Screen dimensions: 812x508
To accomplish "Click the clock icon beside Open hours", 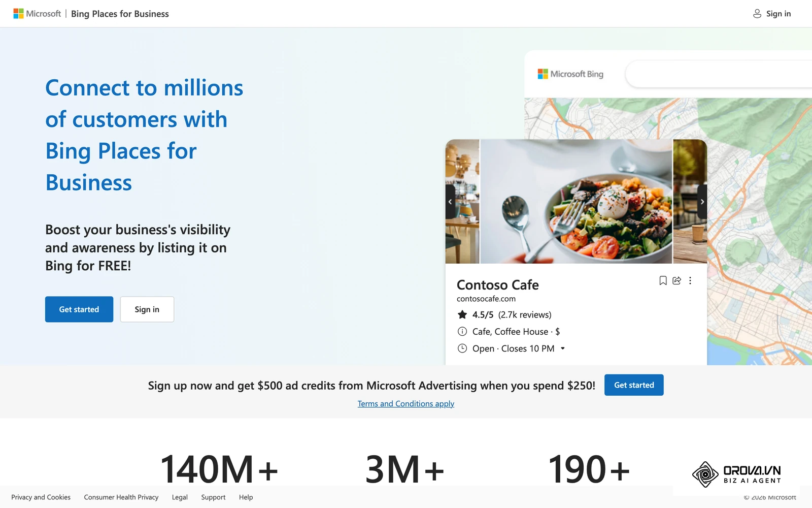I will [x=462, y=348].
